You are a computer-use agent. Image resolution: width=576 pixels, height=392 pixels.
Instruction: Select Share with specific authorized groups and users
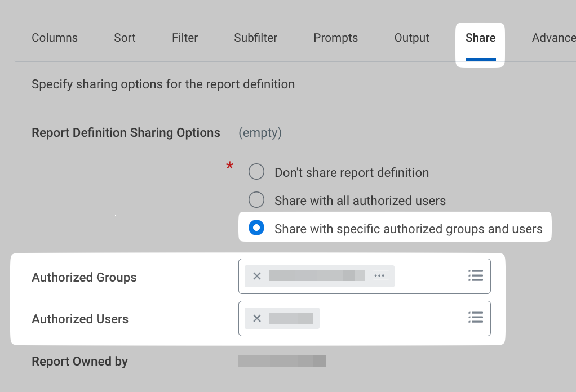tap(256, 228)
